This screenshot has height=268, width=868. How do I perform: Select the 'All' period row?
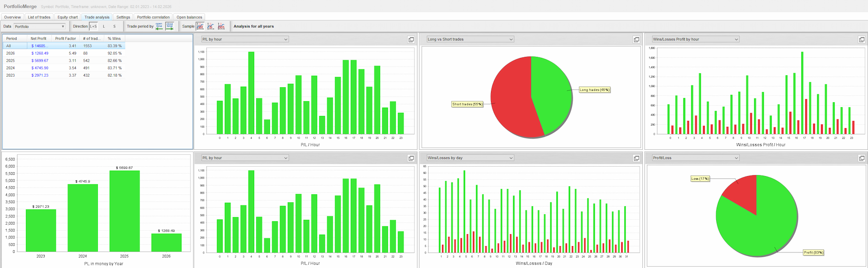pos(64,46)
